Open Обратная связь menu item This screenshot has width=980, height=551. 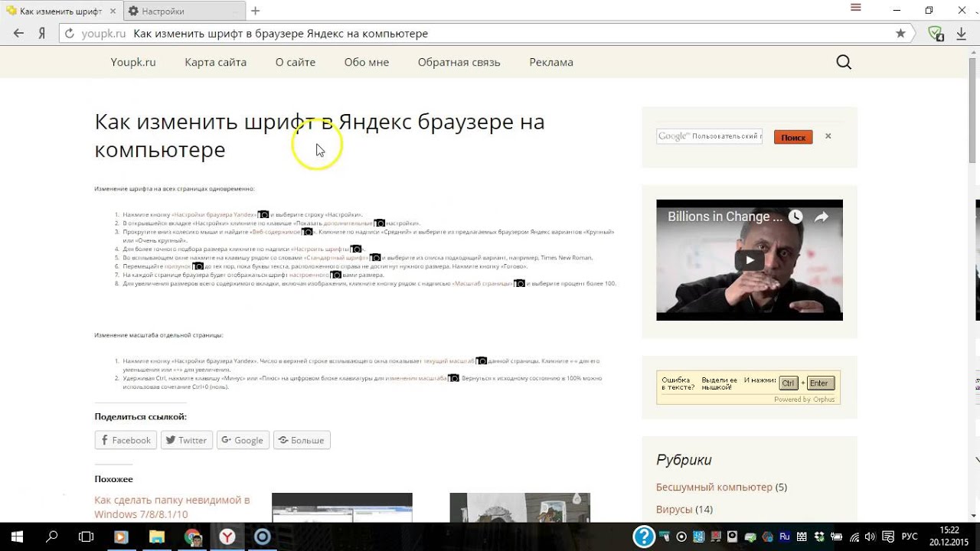(x=459, y=62)
